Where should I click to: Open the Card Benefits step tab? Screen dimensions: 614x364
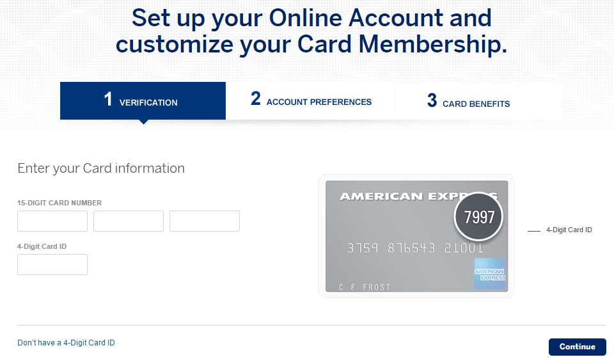(469, 101)
